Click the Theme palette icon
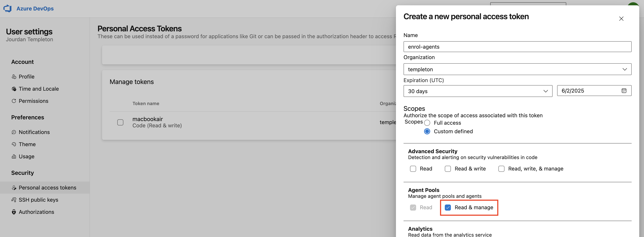The width and height of the screenshot is (644, 237). 14,144
